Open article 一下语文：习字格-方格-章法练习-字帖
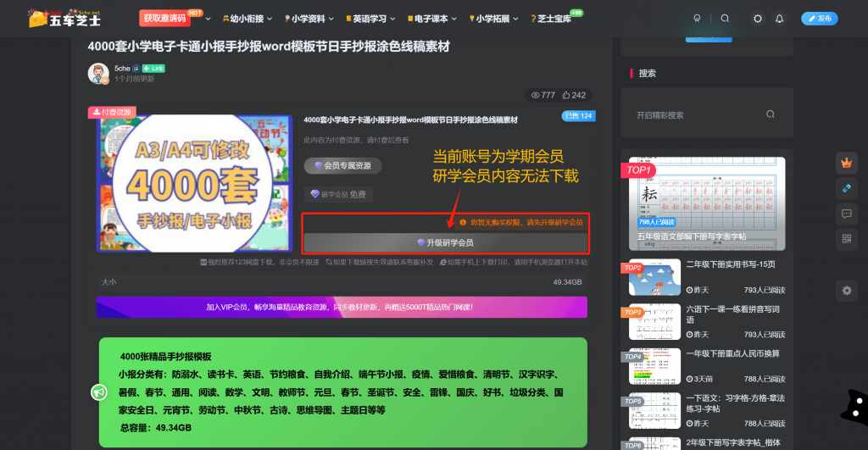 [736, 403]
